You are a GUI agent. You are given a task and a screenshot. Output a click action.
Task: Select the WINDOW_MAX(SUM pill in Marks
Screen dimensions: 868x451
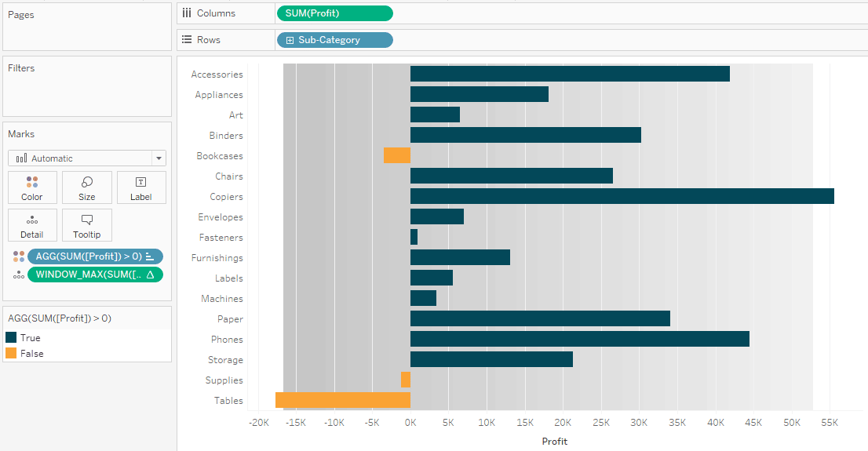pos(95,275)
